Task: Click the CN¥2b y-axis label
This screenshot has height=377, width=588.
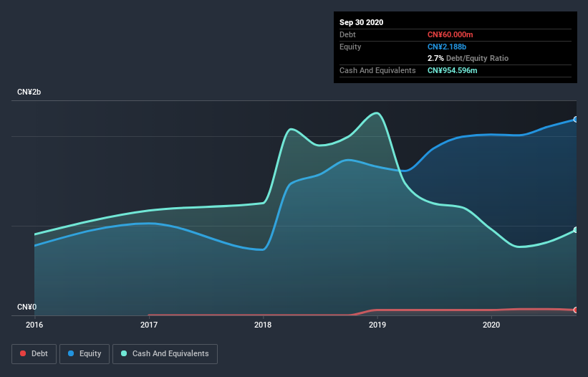Action: [x=29, y=92]
